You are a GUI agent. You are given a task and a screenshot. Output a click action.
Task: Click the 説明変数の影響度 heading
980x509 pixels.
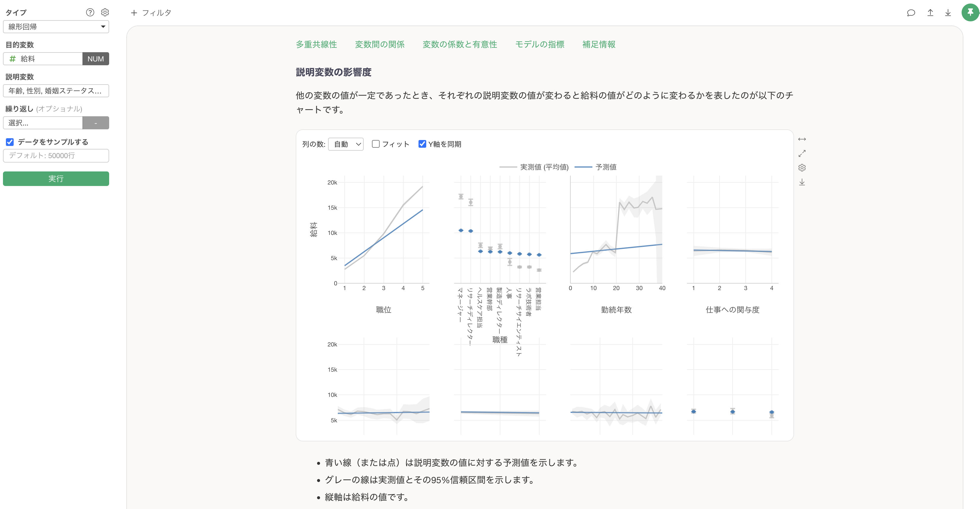[334, 72]
